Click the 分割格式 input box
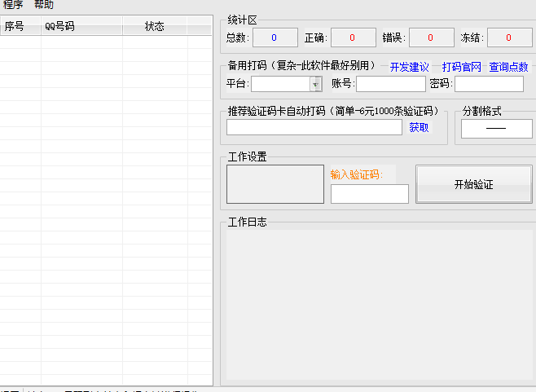The width and height of the screenshot is (536, 392). click(496, 128)
